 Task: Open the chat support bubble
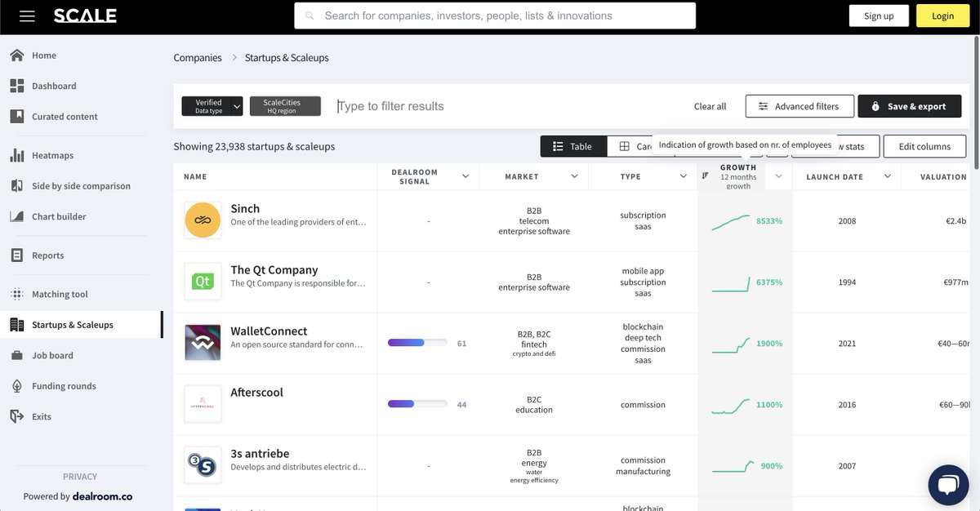[948, 486]
